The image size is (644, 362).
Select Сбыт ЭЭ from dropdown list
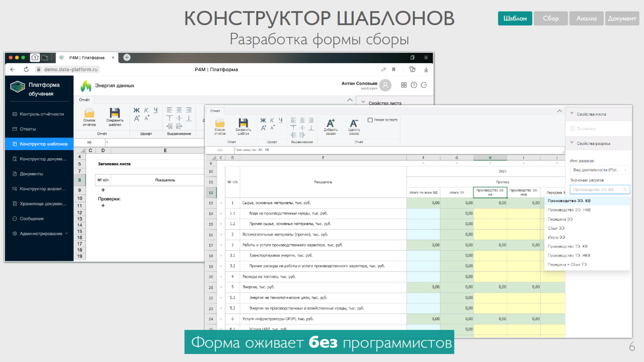(587, 228)
